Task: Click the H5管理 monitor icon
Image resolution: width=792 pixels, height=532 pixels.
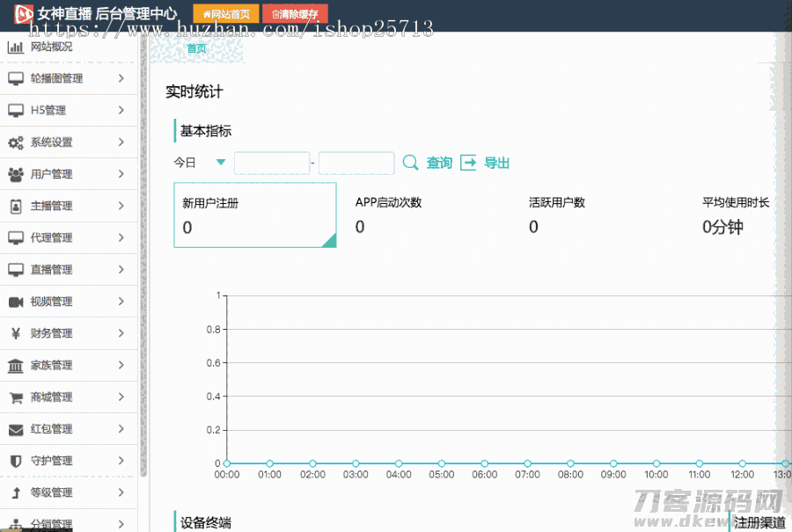Action: [x=16, y=111]
